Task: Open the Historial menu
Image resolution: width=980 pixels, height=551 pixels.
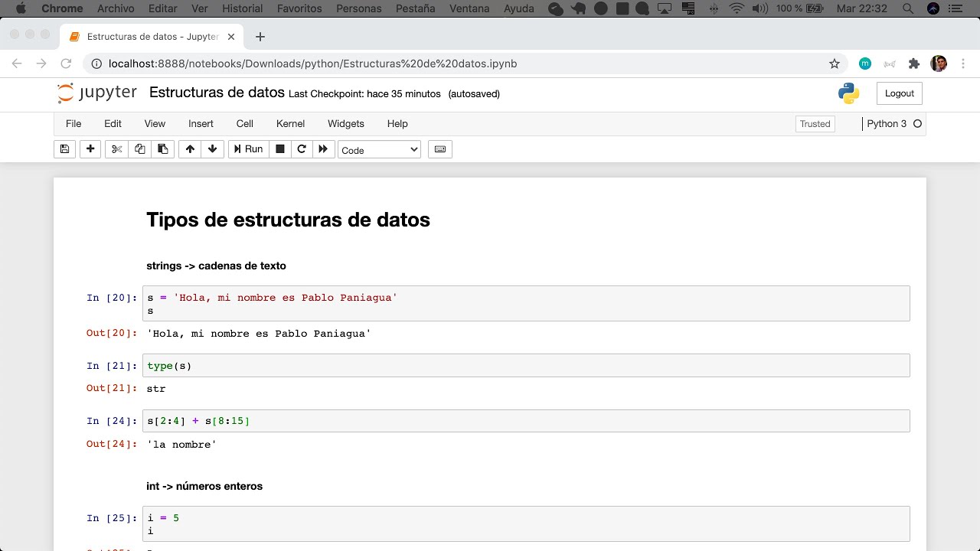Action: (x=242, y=8)
